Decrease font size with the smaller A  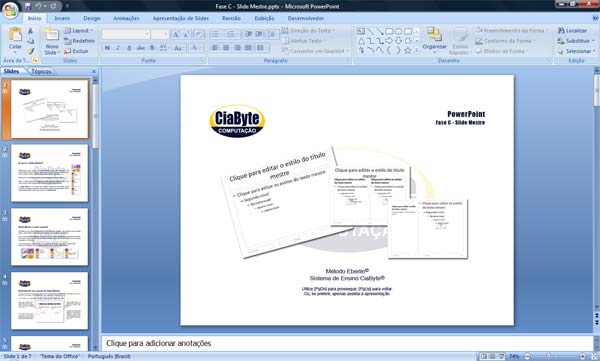[186, 34]
